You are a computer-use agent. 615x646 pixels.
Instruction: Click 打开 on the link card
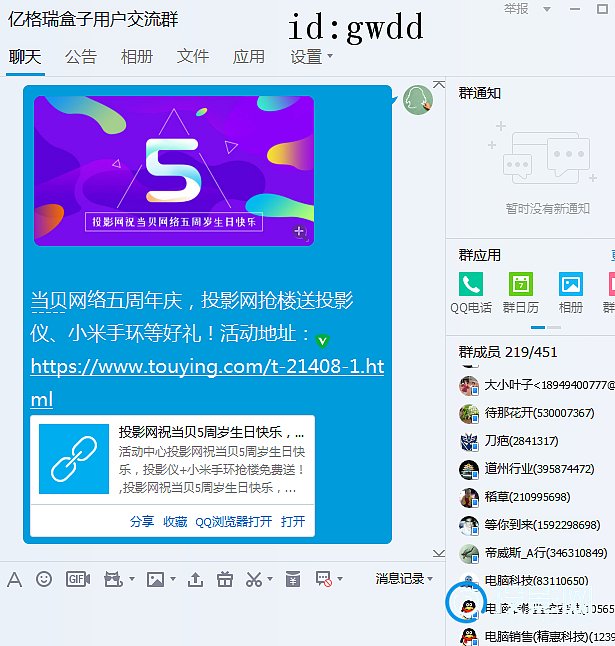click(293, 522)
